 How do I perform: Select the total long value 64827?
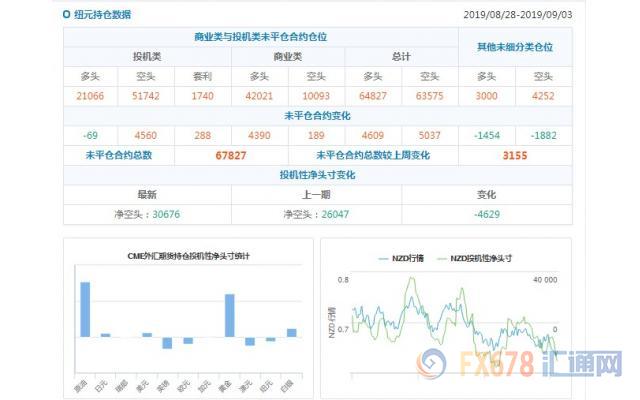(373, 96)
